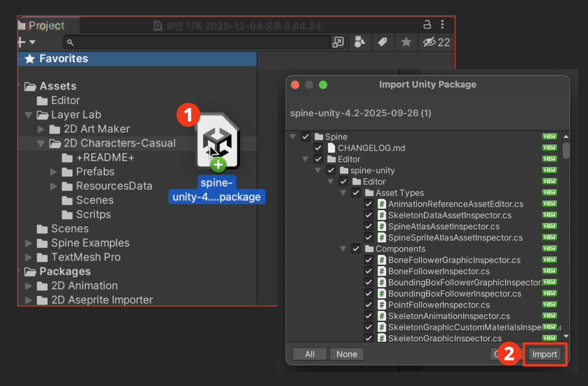
Task: Uncheck the CHANGELOG.md checkbox
Action: [318, 148]
